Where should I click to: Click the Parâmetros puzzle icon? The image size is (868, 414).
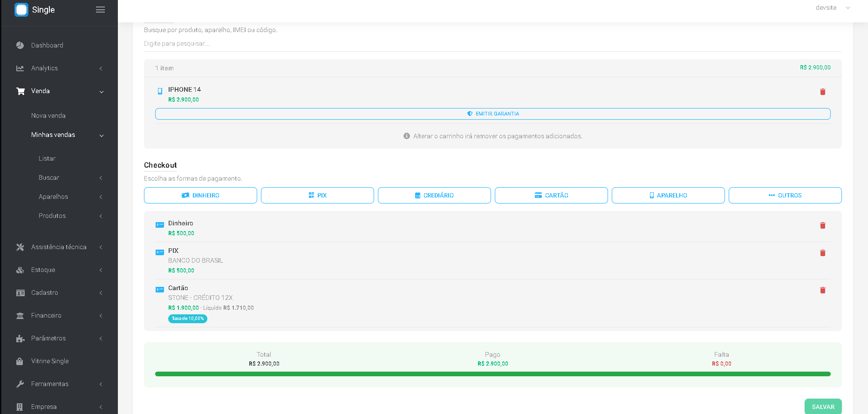pyautogui.click(x=20, y=339)
